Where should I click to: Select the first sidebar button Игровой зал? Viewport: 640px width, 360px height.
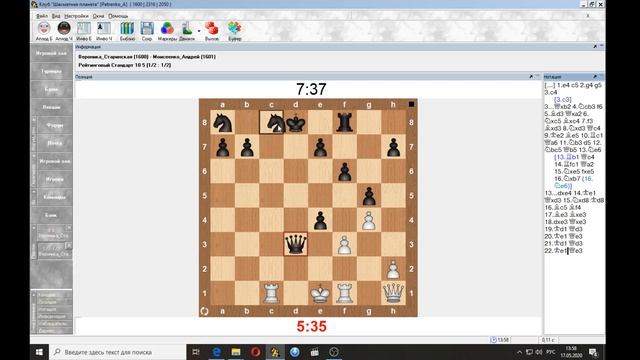[51, 53]
